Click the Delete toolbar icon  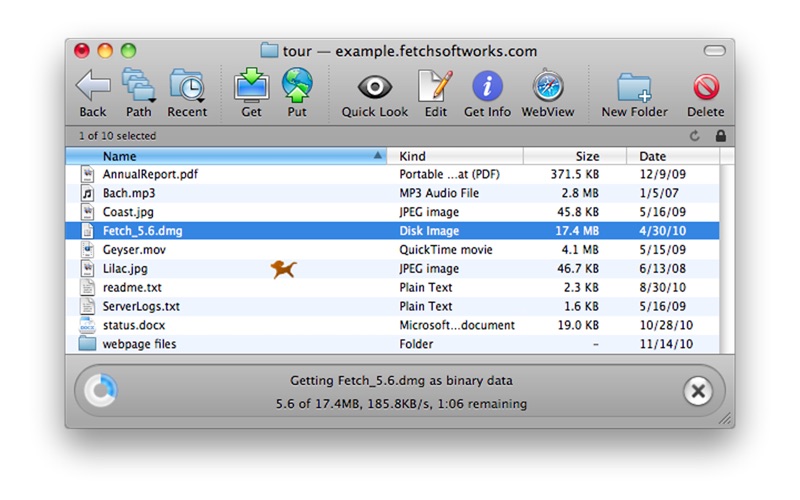point(706,87)
